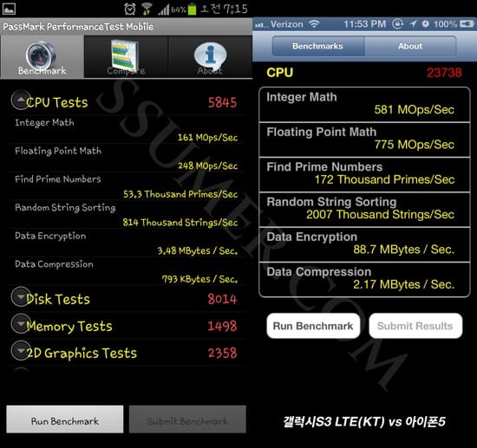The image size is (477, 448).
Task: Expand the Disk Tests section
Action: (x=21, y=296)
